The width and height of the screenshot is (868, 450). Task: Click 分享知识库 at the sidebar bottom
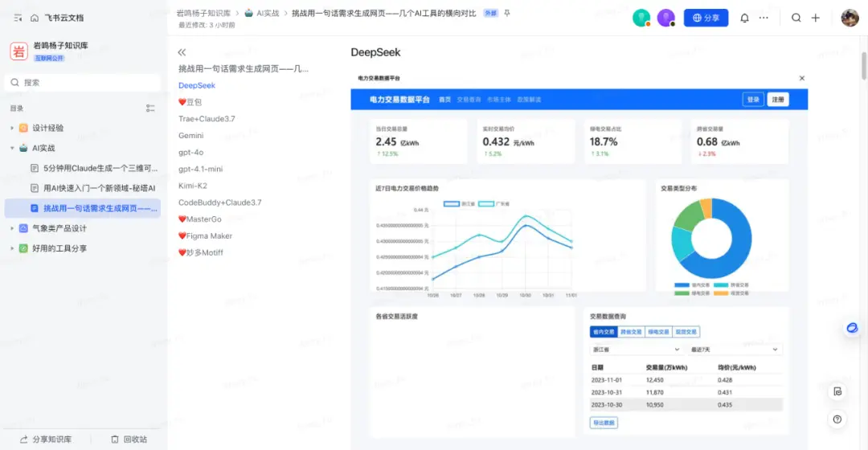coord(46,439)
